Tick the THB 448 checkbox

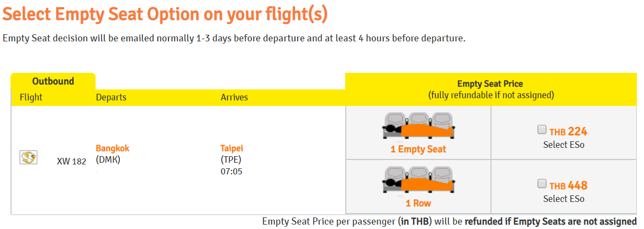pos(542,184)
